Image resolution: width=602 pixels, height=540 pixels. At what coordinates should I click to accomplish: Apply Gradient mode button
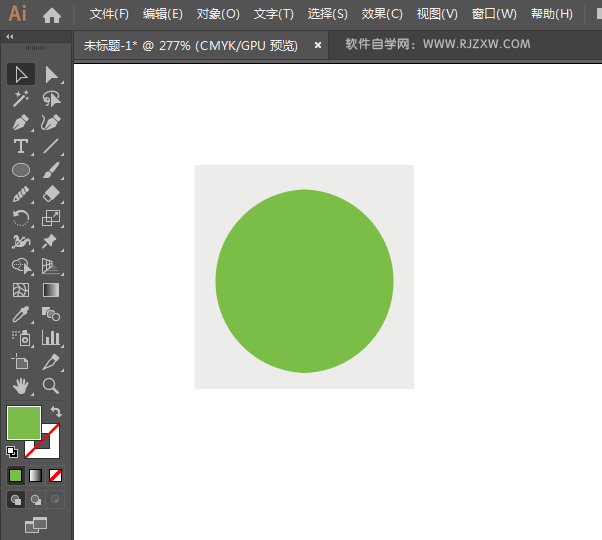pos(35,476)
